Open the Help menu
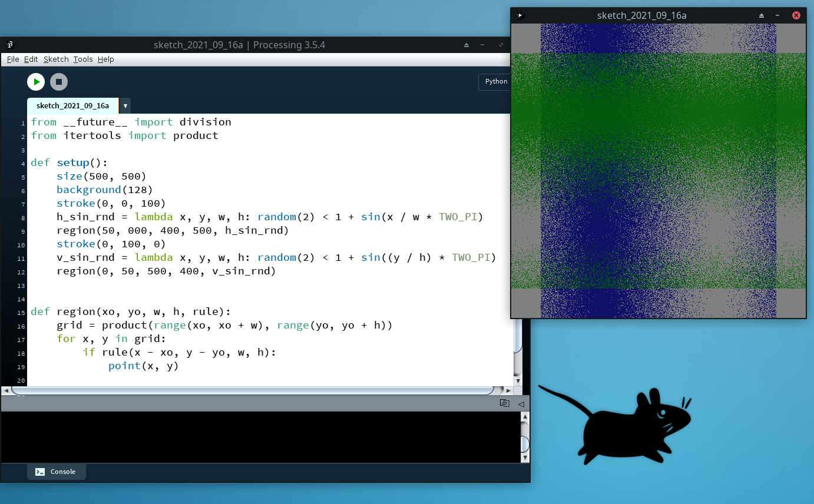This screenshot has width=814, height=504. tap(106, 59)
